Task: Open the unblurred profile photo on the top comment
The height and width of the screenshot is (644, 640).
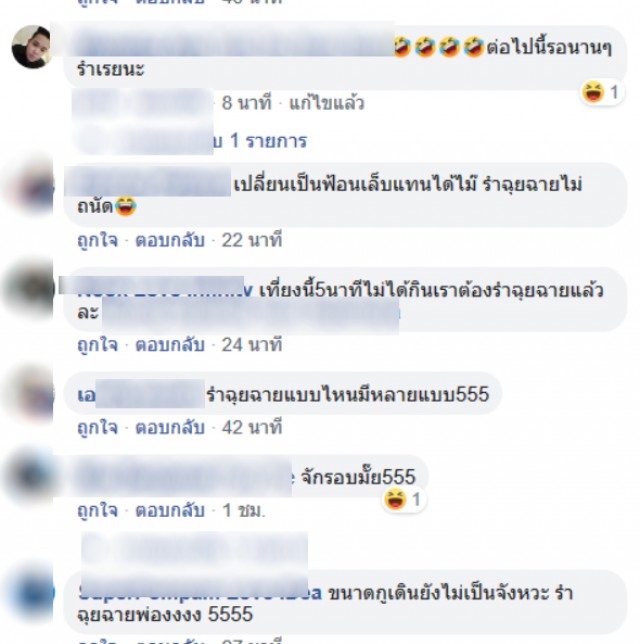Action: click(31, 47)
